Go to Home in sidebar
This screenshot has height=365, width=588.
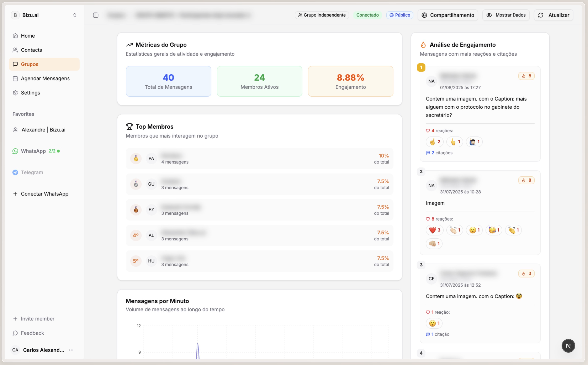point(44,36)
